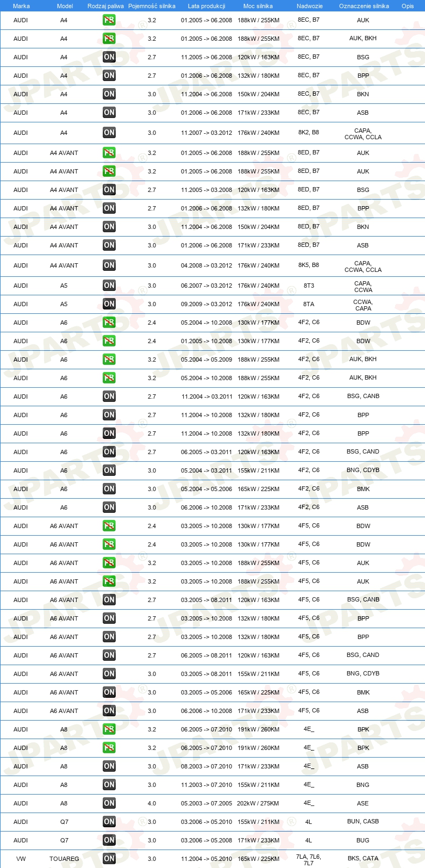The height and width of the screenshot is (868, 425).
Task: Click the Pojemność silnika column header
Action: click(x=152, y=6)
